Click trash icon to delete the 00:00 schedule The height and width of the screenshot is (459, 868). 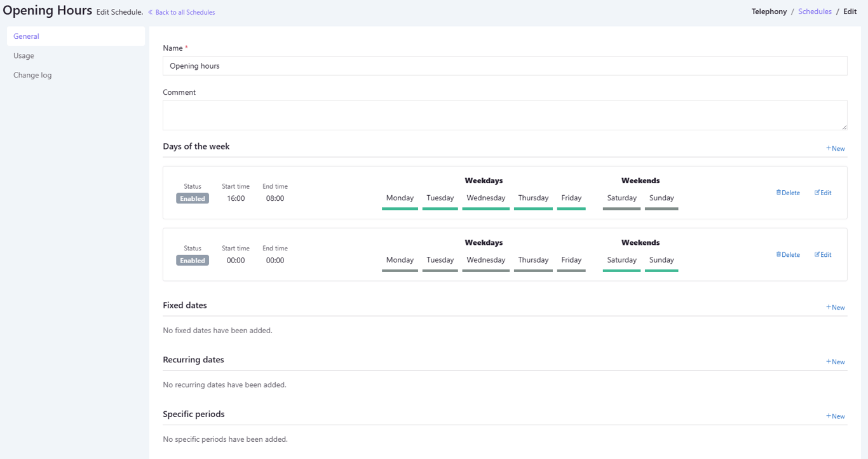click(x=778, y=254)
